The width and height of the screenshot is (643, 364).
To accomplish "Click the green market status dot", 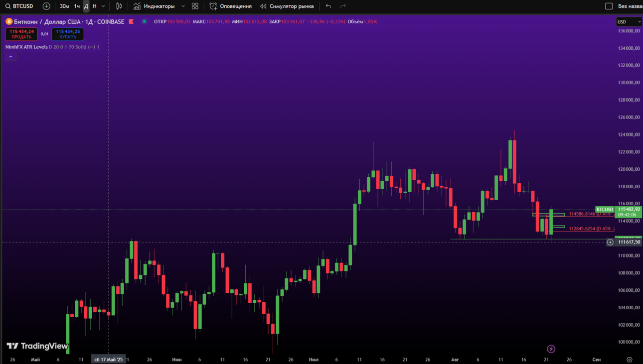I will pyautogui.click(x=144, y=21).
